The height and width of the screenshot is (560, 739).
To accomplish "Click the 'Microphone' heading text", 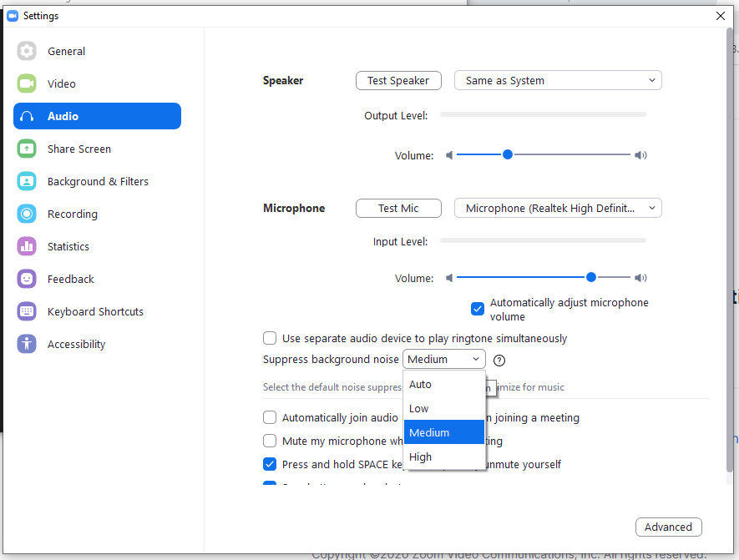I will tap(294, 208).
